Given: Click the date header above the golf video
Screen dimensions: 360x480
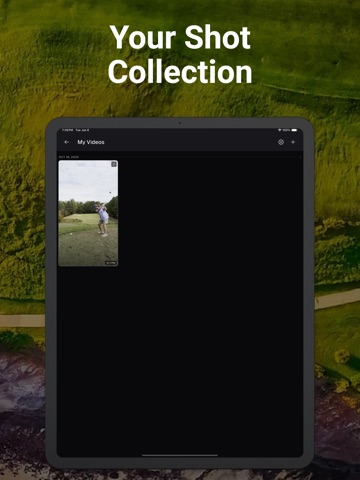Looking at the screenshot, I should click(69, 157).
